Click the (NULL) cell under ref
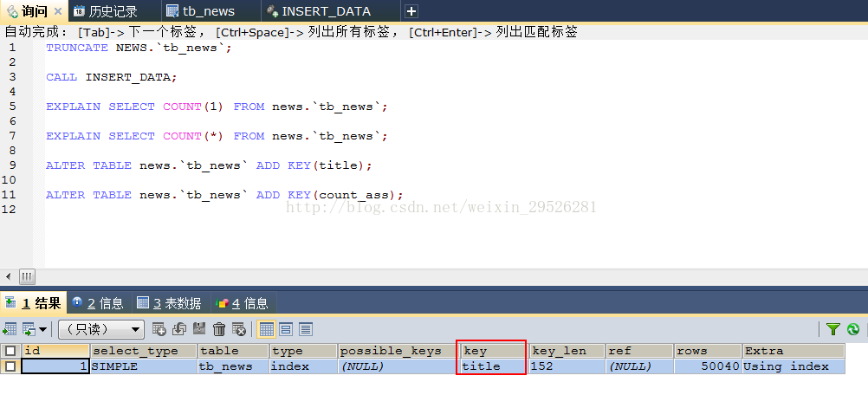 pos(639,366)
